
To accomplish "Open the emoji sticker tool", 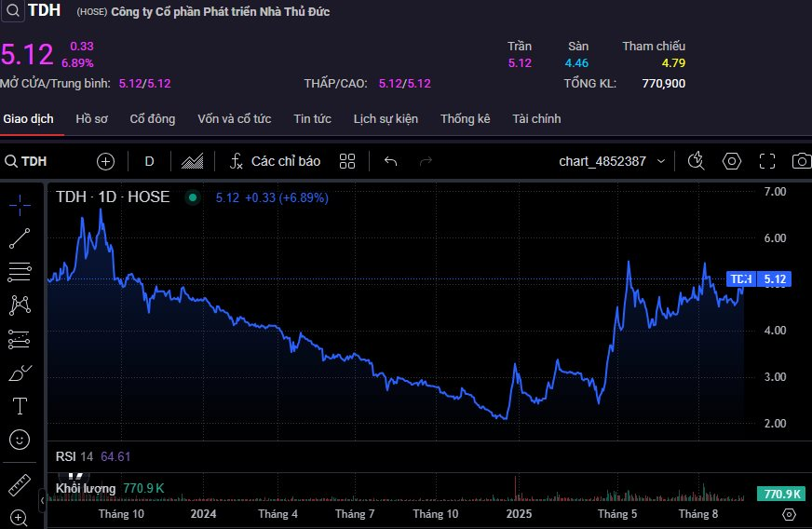I will click(x=20, y=439).
